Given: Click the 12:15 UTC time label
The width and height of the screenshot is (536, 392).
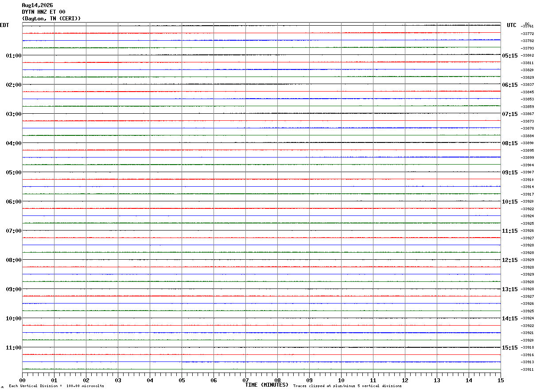Looking at the screenshot, I should click(509, 260).
